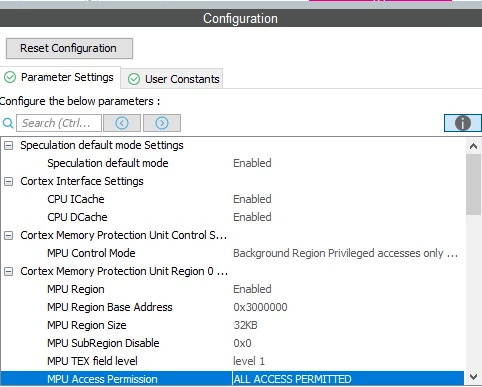The image size is (482, 387).
Task: Edit the 0x3000000 base address value
Action: (260, 307)
